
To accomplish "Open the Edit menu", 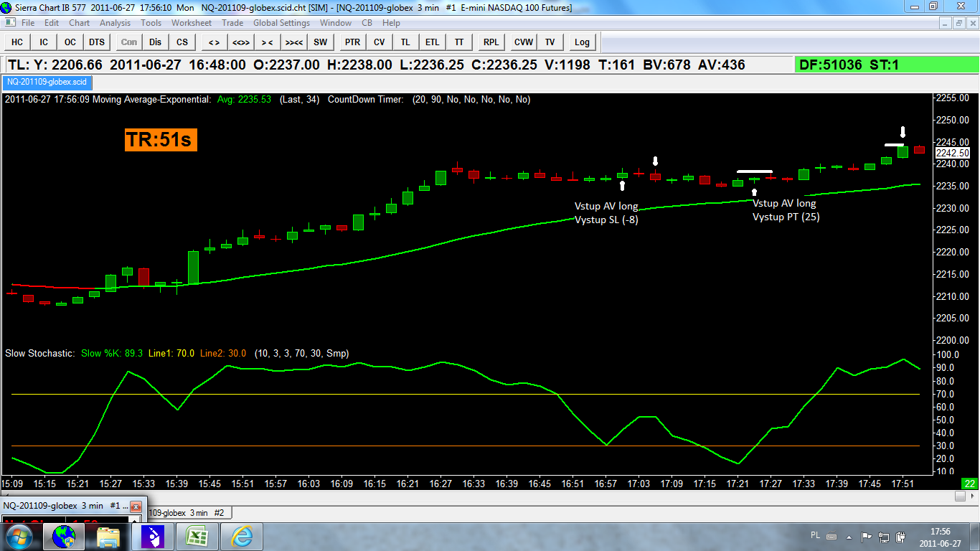I will point(52,23).
